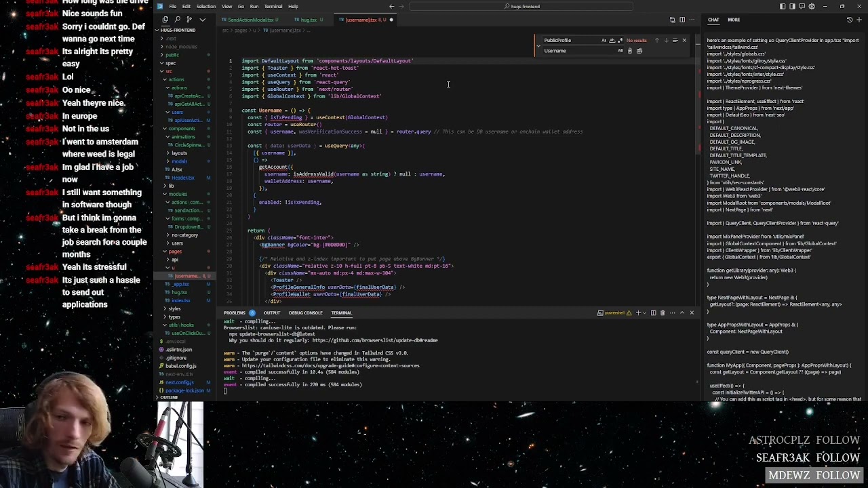
Task: Open the Edit menu
Action: click(186, 6)
